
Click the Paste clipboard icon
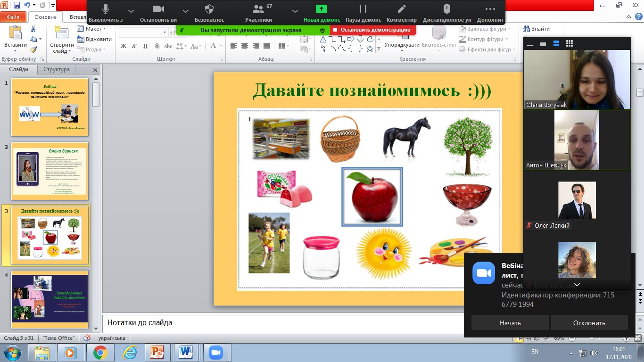click(16, 33)
